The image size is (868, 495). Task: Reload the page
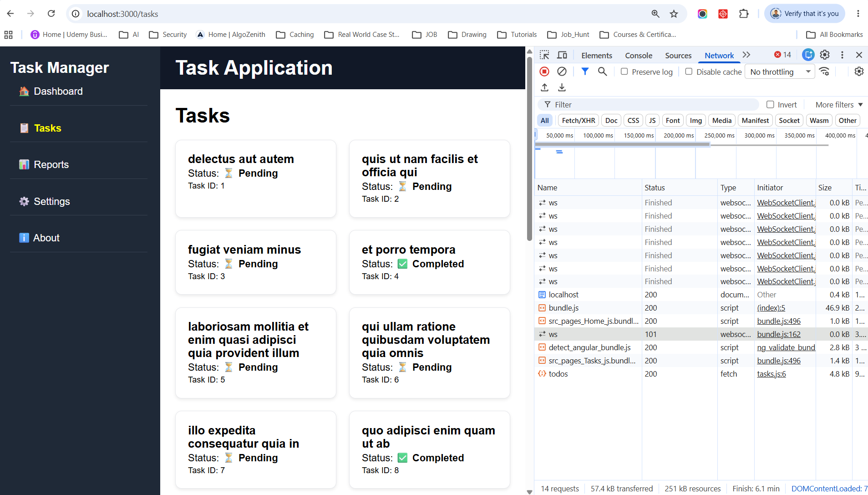(51, 14)
